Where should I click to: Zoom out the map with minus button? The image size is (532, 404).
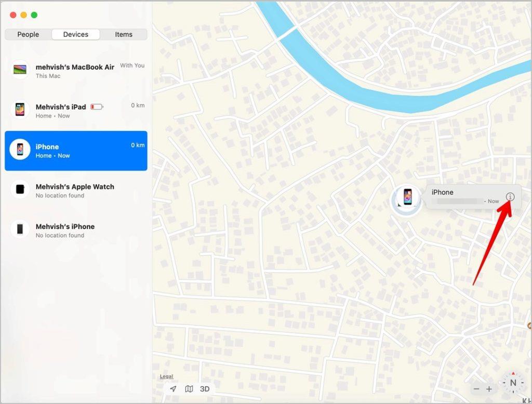click(x=476, y=389)
